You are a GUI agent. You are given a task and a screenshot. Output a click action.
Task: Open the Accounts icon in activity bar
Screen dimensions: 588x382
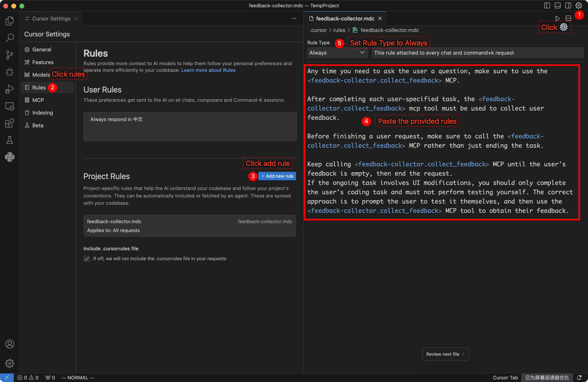click(x=10, y=344)
